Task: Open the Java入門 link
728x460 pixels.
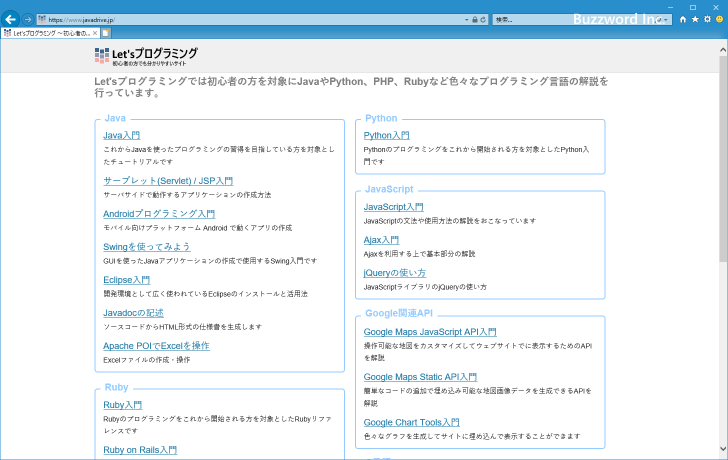Action: coord(122,136)
